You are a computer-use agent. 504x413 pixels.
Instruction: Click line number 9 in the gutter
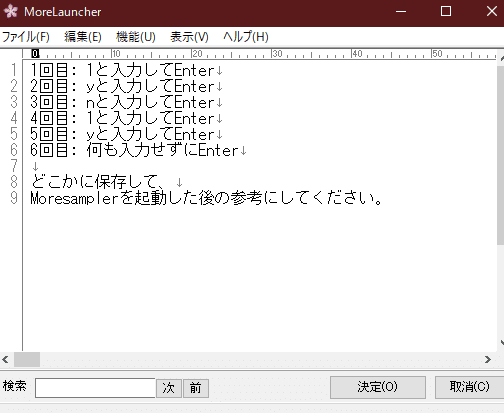pyautogui.click(x=14, y=198)
